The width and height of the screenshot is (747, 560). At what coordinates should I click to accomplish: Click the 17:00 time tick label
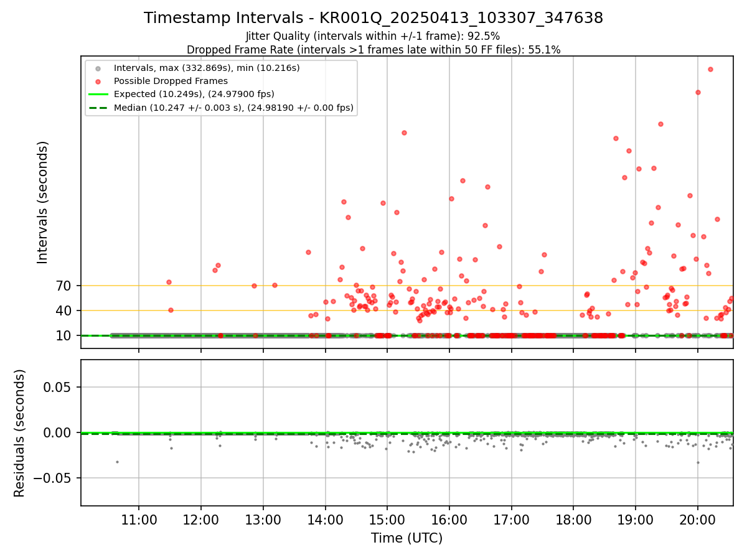click(x=512, y=520)
